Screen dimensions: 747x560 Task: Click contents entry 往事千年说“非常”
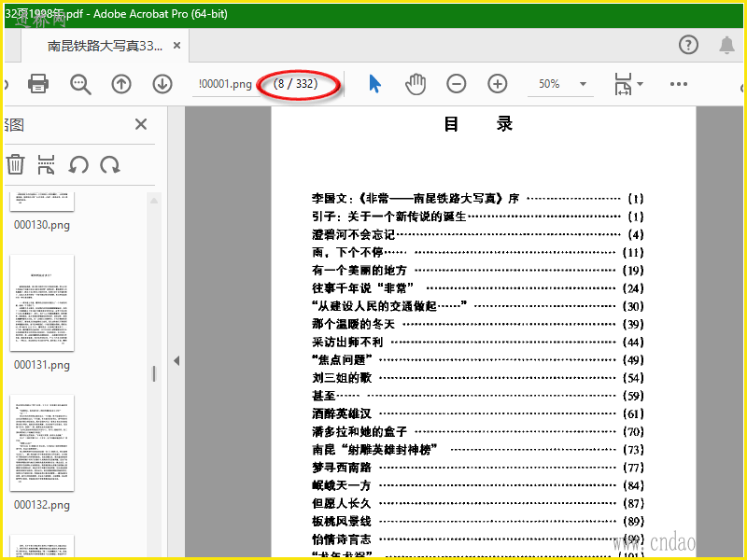click(x=363, y=288)
